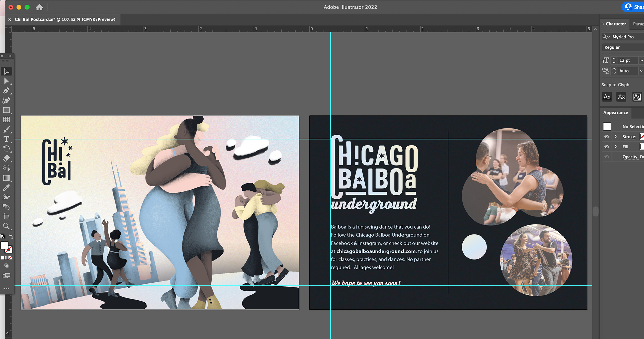Select the Eraser tool
The image size is (644, 339).
point(6,158)
